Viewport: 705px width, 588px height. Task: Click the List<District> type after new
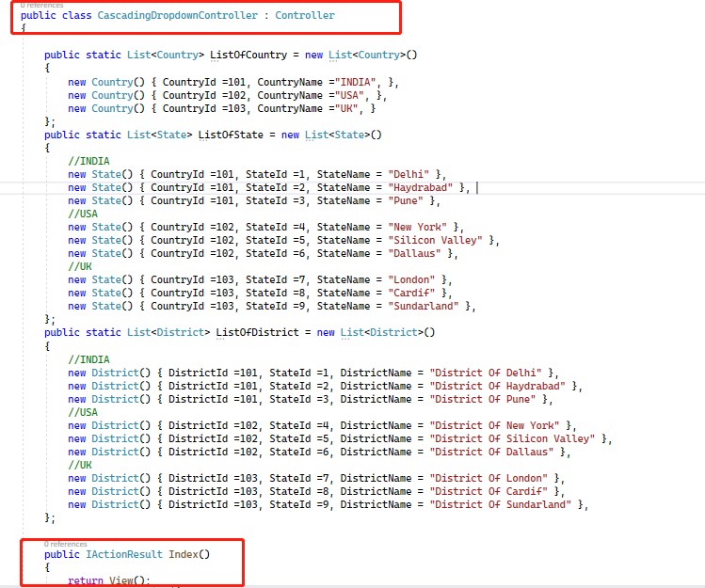click(x=382, y=332)
